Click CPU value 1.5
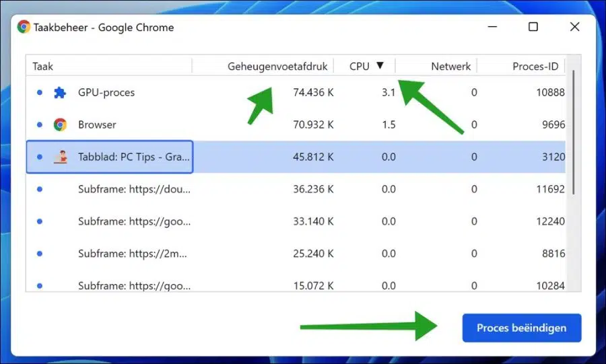The height and width of the screenshot is (364, 606). pyautogui.click(x=389, y=124)
